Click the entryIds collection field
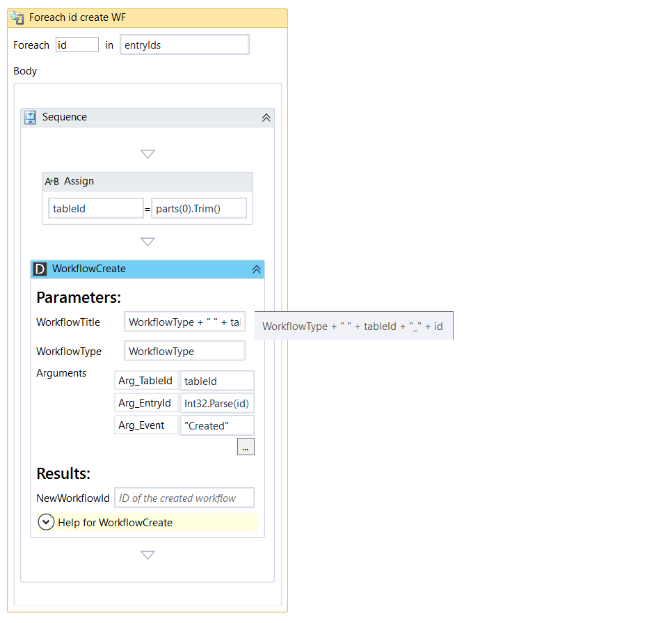 [x=184, y=45]
